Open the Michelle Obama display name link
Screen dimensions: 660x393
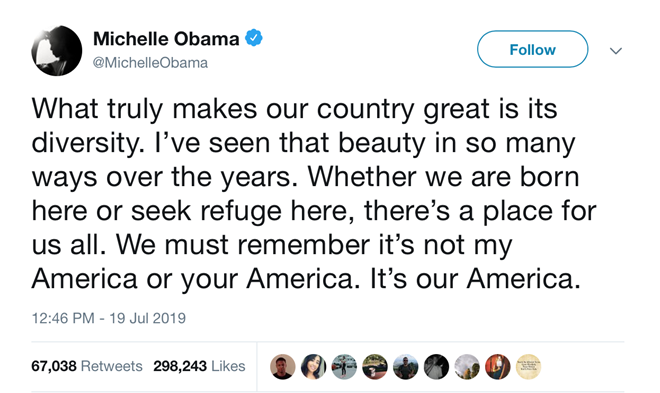pyautogui.click(x=166, y=39)
